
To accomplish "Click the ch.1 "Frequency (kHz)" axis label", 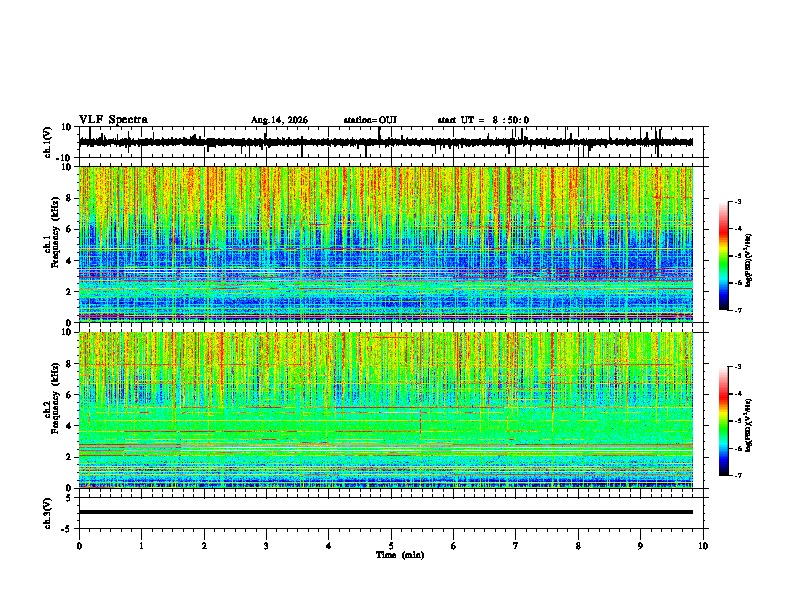I will tap(55, 232).
